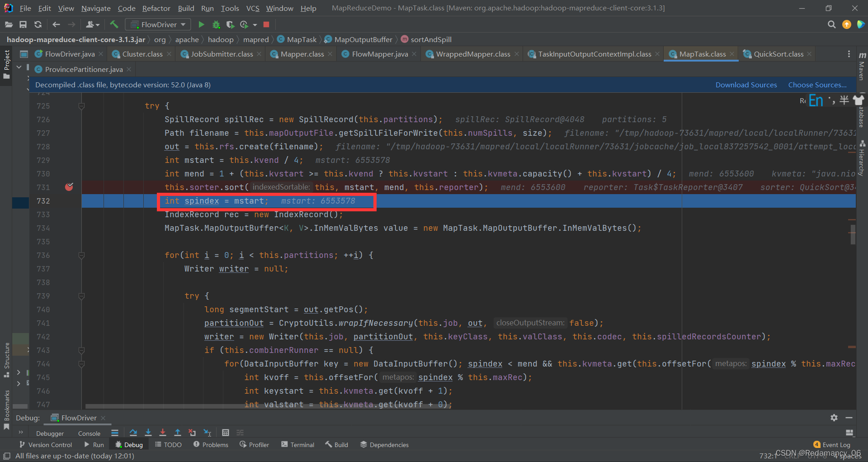The height and width of the screenshot is (462, 868).
Task: Open the Refactor menu
Action: 156,8
